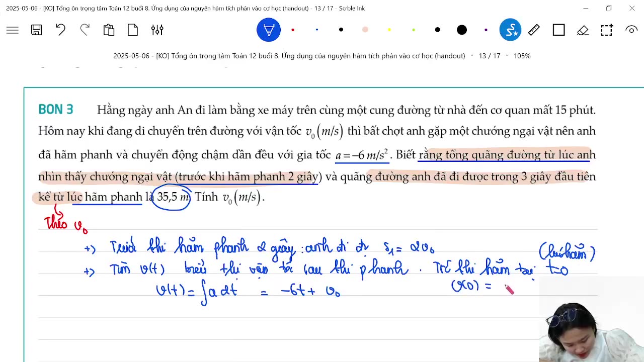Activate the ruler tool
Screen dimensions: 644x362
coord(534,30)
